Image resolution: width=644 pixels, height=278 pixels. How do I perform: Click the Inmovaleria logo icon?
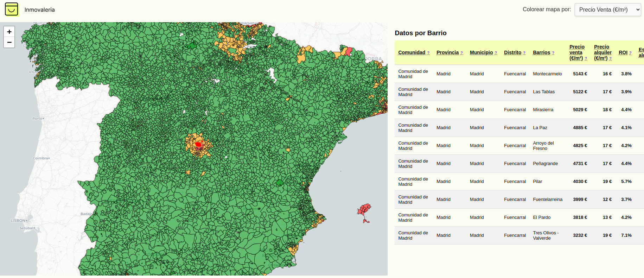(x=12, y=10)
